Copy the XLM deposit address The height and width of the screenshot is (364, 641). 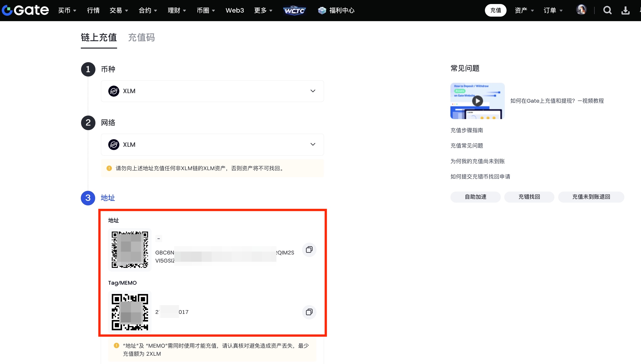pos(309,250)
